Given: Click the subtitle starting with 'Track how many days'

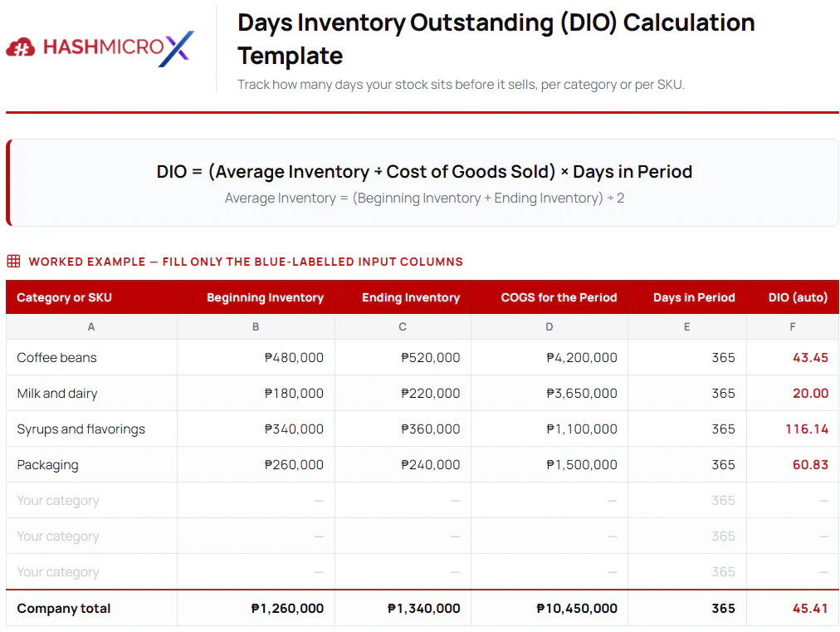Looking at the screenshot, I should [x=461, y=85].
